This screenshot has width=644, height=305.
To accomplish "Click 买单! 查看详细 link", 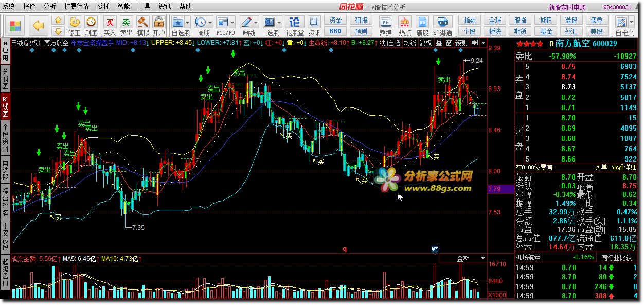I will pyautogui.click(x=616, y=167).
